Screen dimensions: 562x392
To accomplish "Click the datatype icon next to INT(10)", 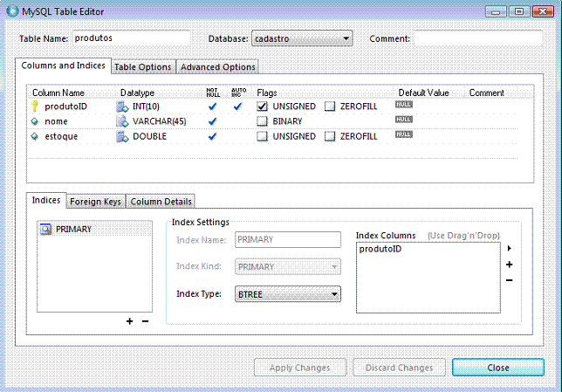I will coord(122,107).
